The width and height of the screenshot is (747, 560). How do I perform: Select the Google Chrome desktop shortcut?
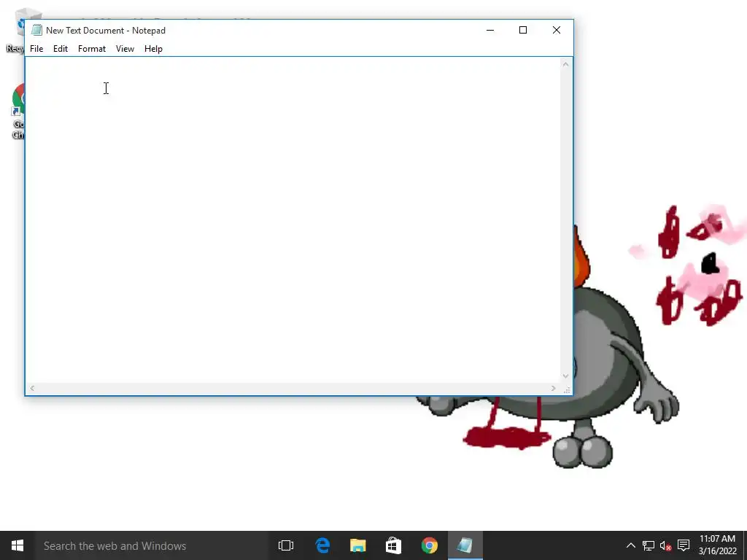coord(18,112)
